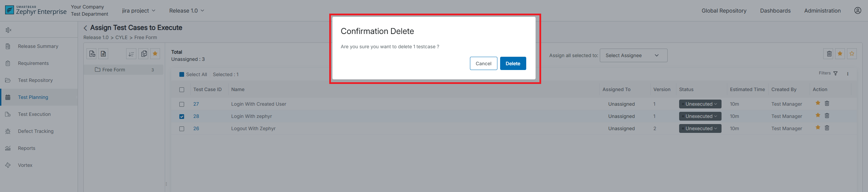
Task: Confirm deletion with the Delete button
Action: pyautogui.click(x=513, y=64)
